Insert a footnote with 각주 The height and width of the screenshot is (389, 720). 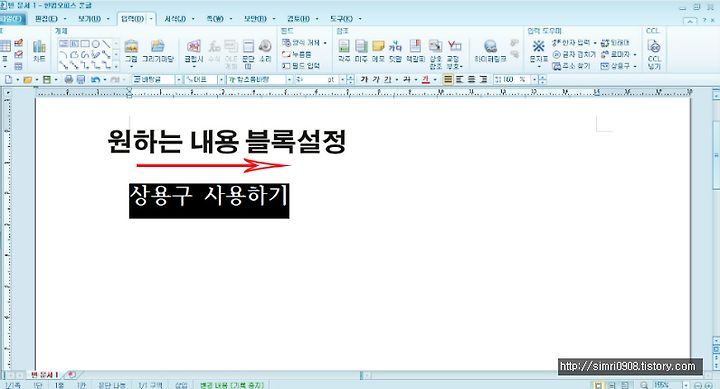(344, 51)
